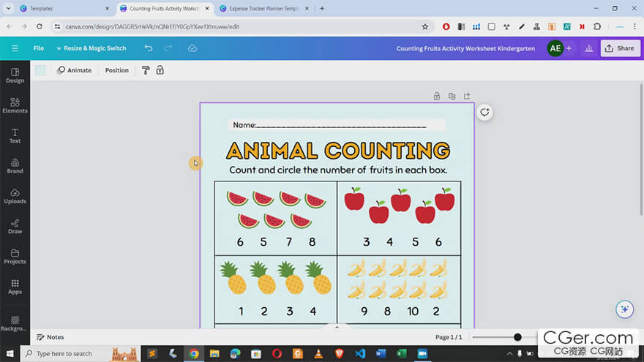Open the Uploads panel
Screen dimensions: 644x362
point(15,196)
